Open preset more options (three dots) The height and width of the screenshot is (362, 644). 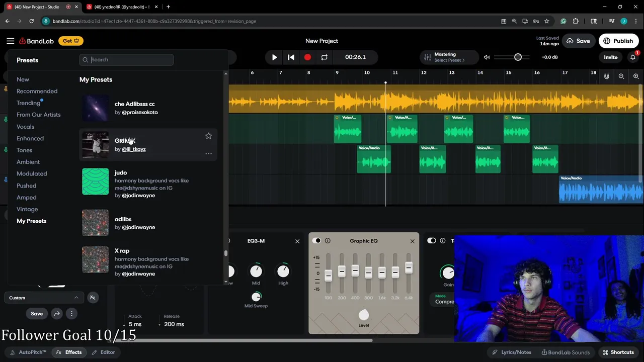coord(71,314)
